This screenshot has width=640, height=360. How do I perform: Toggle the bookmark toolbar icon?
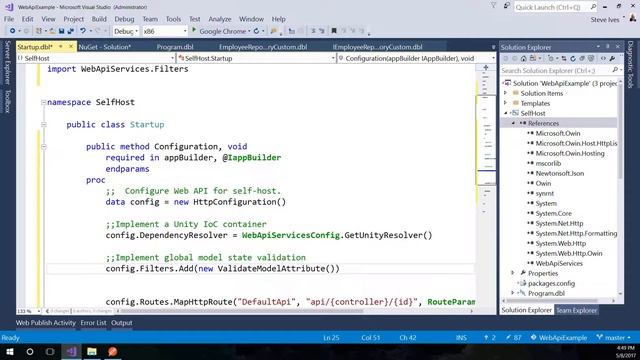pyautogui.click(x=334, y=31)
